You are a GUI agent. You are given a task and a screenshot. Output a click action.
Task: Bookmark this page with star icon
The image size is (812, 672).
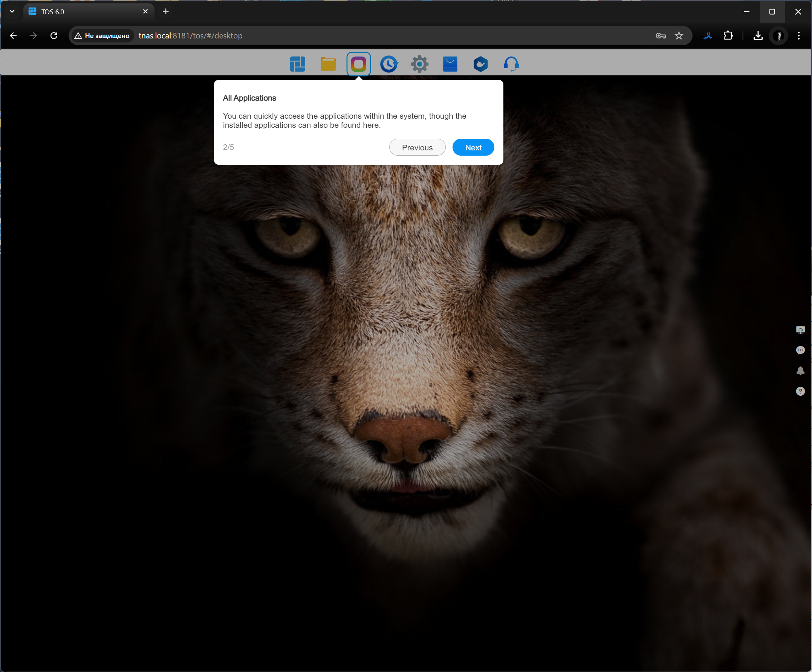(679, 35)
